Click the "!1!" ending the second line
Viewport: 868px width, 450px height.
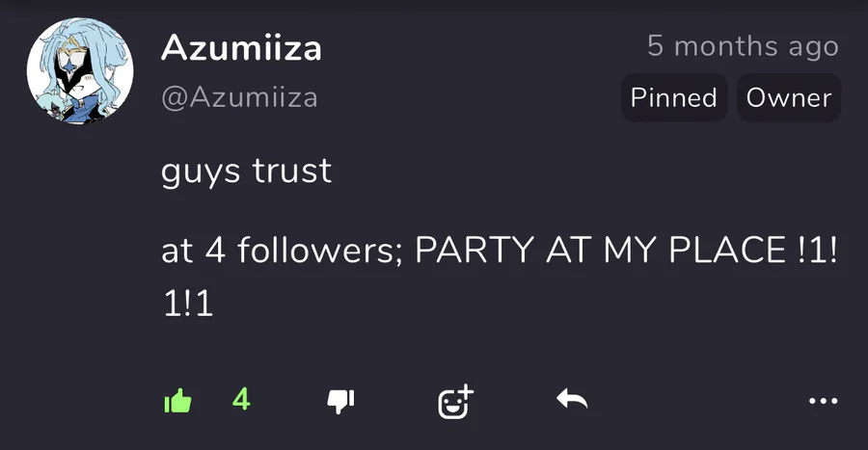(x=818, y=251)
